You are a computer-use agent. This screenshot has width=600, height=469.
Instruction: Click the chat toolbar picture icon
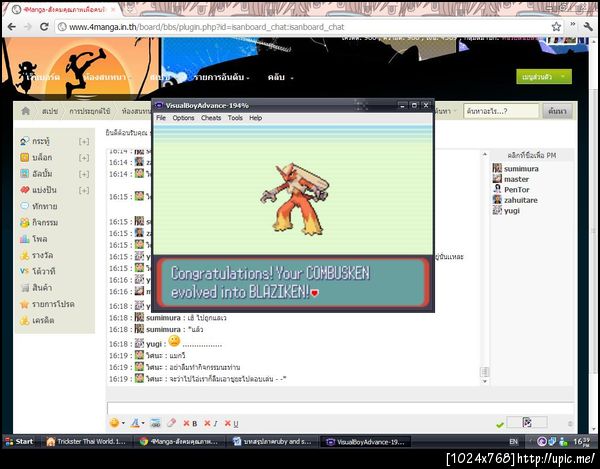(x=155, y=423)
